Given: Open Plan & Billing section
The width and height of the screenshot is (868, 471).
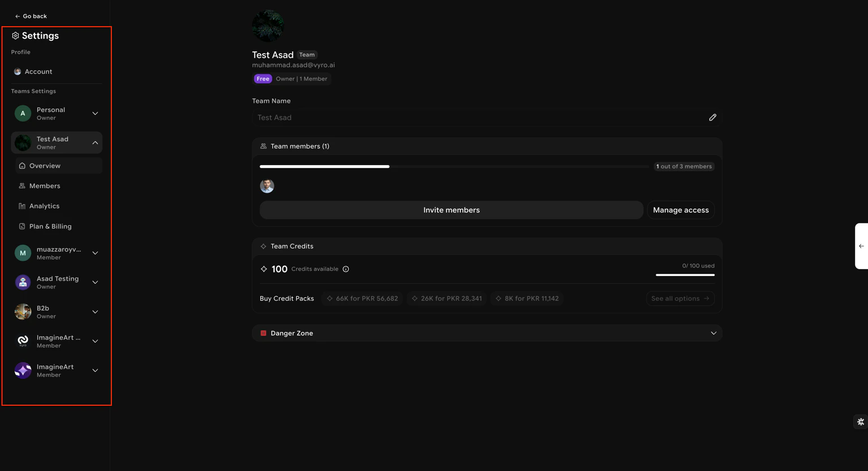Looking at the screenshot, I should pos(59,227).
